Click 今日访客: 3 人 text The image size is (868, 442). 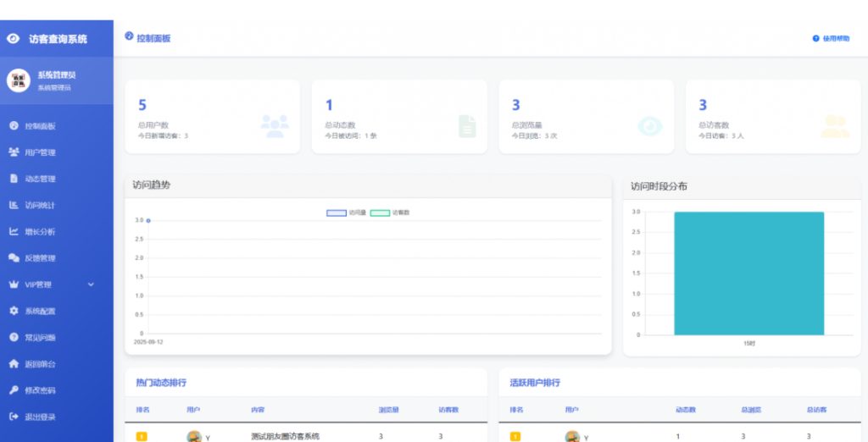point(721,136)
